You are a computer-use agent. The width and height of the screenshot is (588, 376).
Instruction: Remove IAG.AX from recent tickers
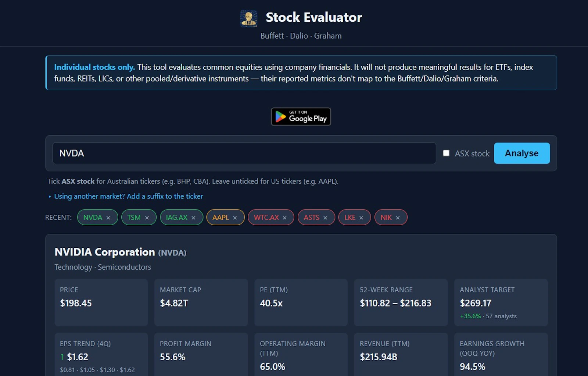(194, 218)
